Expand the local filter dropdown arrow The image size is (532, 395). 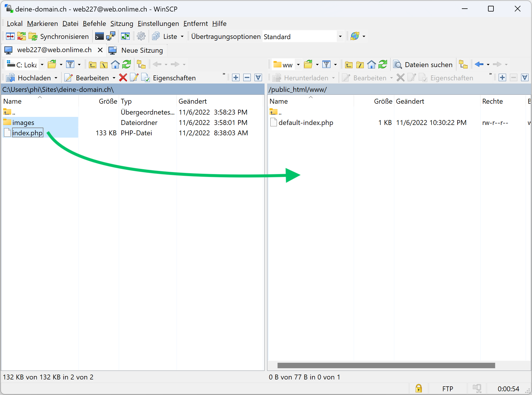(x=79, y=64)
